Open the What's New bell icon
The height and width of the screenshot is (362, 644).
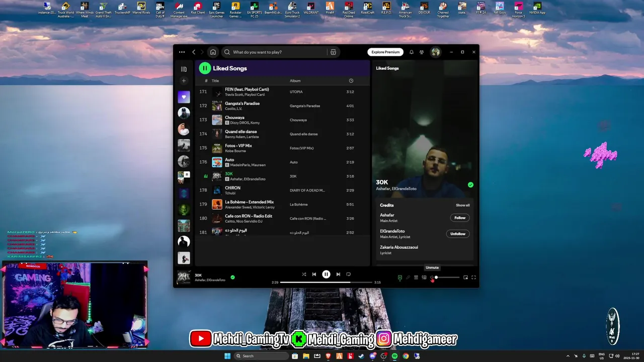(x=411, y=52)
